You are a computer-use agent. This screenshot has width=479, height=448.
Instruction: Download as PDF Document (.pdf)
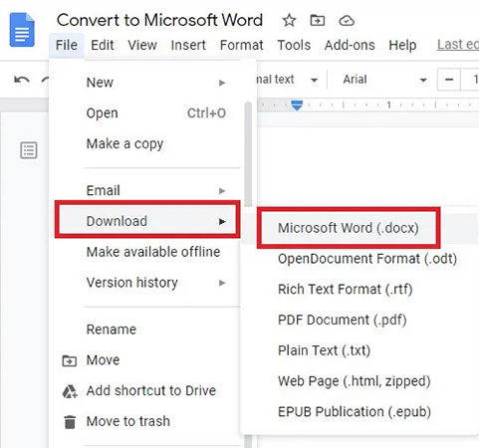(x=360, y=320)
